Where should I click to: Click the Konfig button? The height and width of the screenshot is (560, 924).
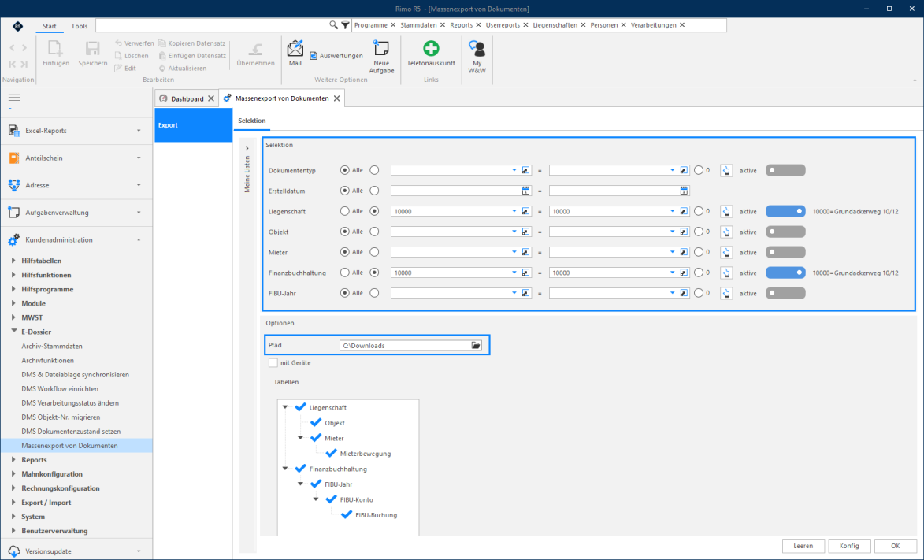(x=849, y=546)
